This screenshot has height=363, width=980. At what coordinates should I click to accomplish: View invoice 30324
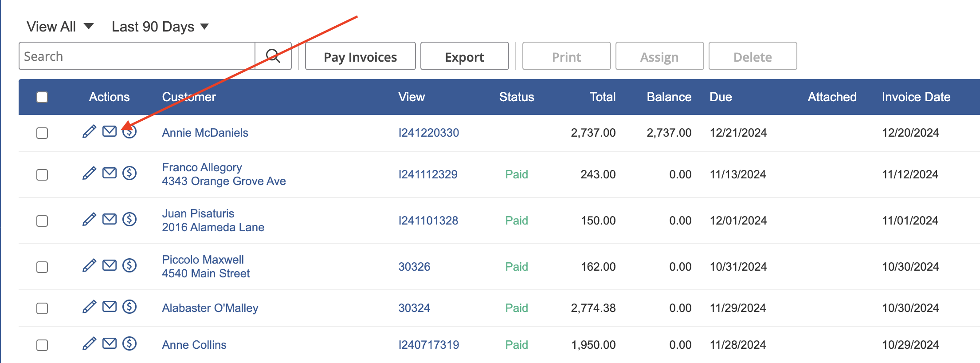[414, 308]
